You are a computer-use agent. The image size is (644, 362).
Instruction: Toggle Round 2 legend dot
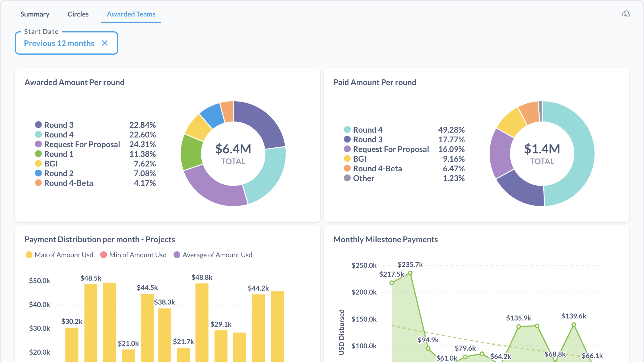pos(38,173)
